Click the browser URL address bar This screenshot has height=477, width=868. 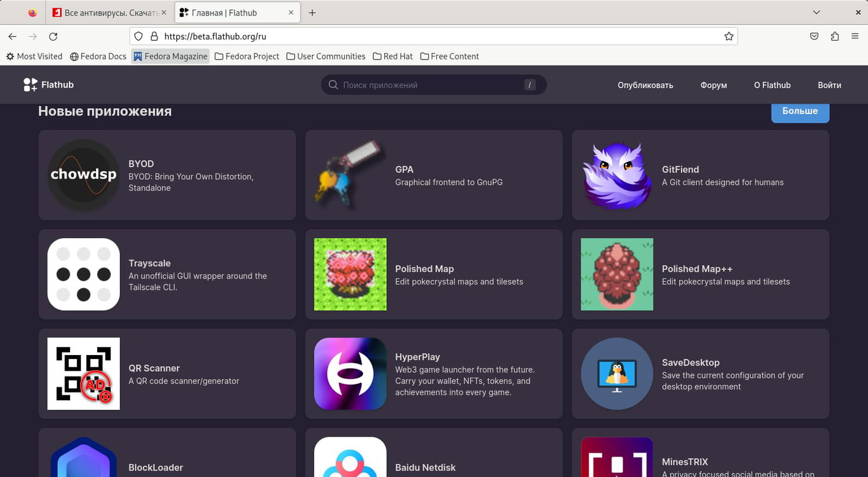433,36
